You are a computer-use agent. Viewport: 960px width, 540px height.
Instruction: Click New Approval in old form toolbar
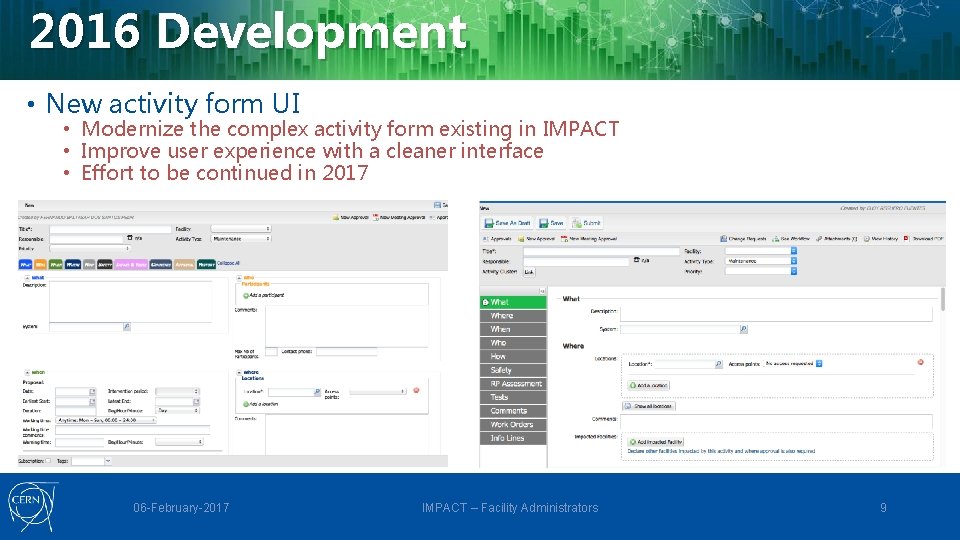click(350, 217)
